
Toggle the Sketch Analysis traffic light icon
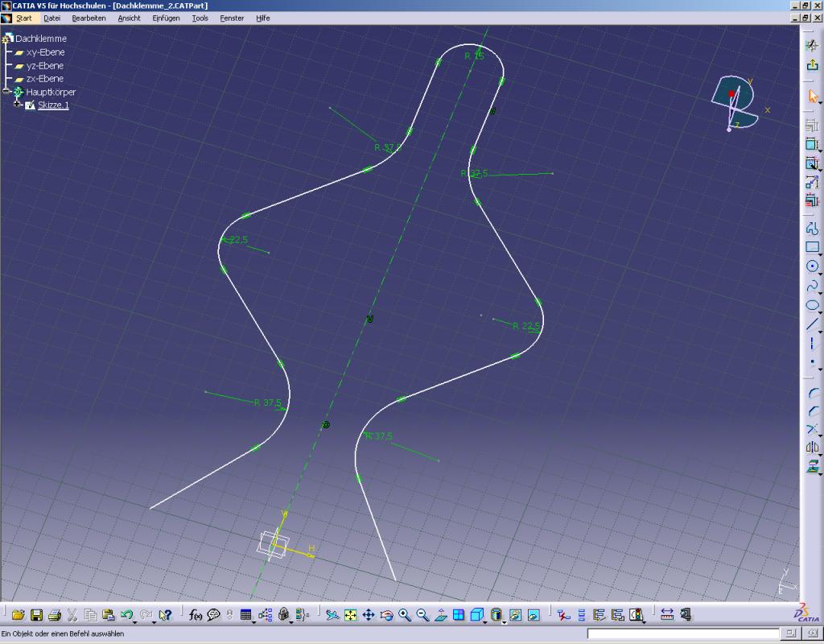point(635,614)
